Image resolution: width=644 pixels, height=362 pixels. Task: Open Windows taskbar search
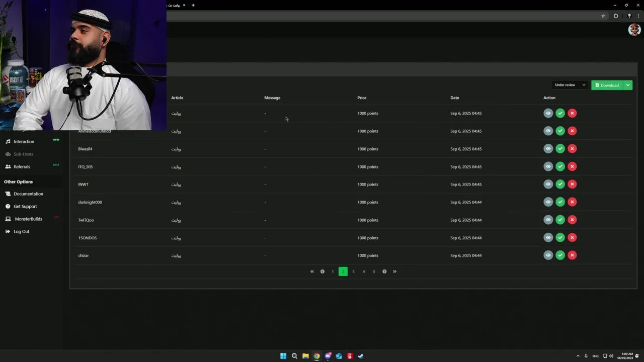(294, 356)
